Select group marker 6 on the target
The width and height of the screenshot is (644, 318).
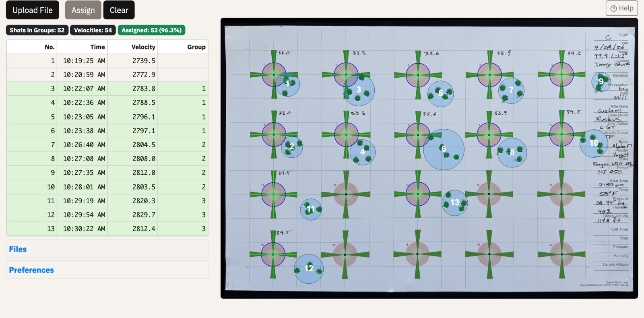444,149
